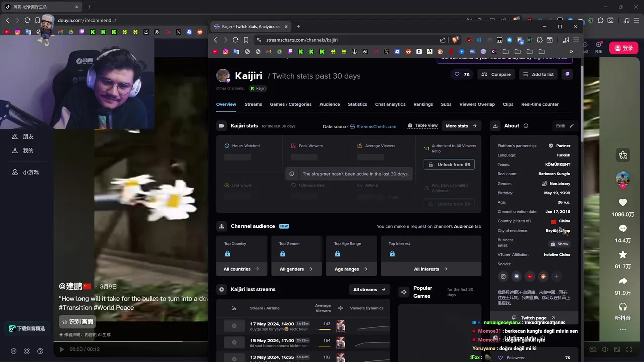Open the Discord social icon in About panel
644x362 pixels.
tap(516, 276)
